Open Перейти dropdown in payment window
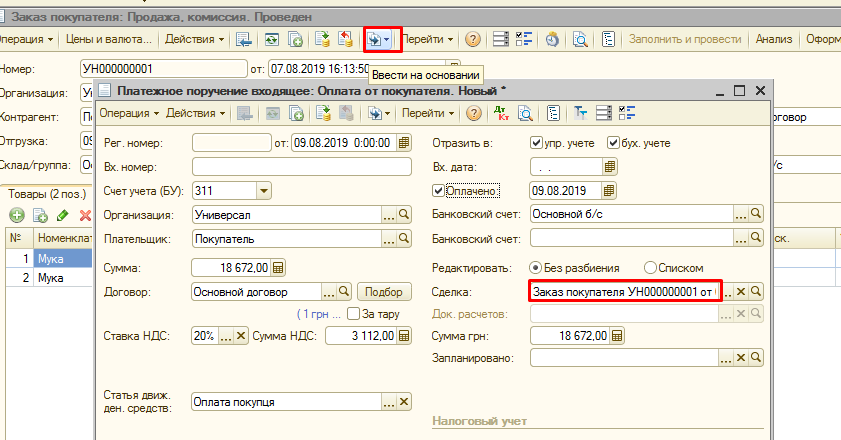Image resolution: width=841 pixels, height=440 pixels. coord(428,113)
